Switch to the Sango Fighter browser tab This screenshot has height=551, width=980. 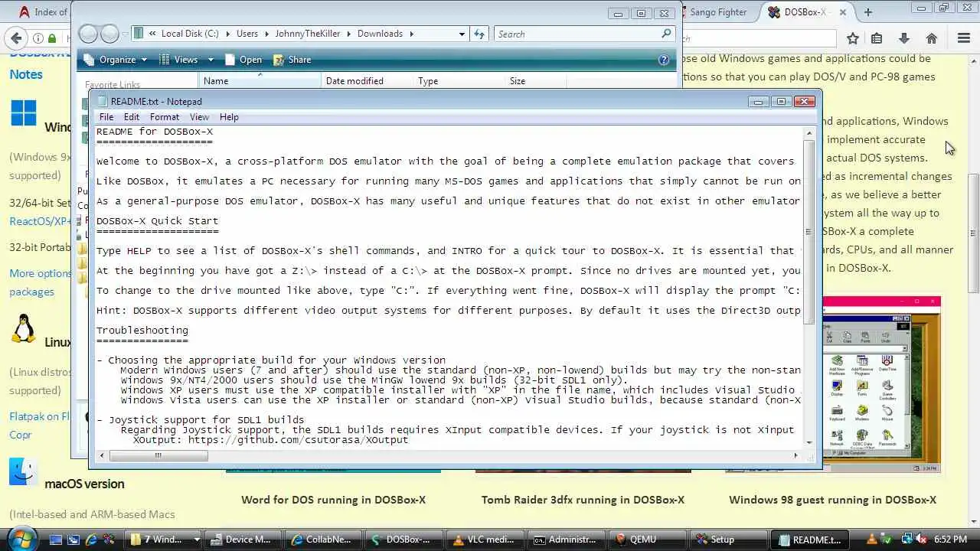click(718, 12)
